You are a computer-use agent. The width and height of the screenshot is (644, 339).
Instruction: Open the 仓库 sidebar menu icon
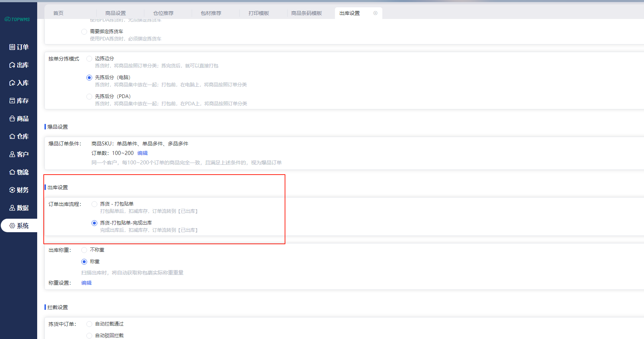pos(12,136)
